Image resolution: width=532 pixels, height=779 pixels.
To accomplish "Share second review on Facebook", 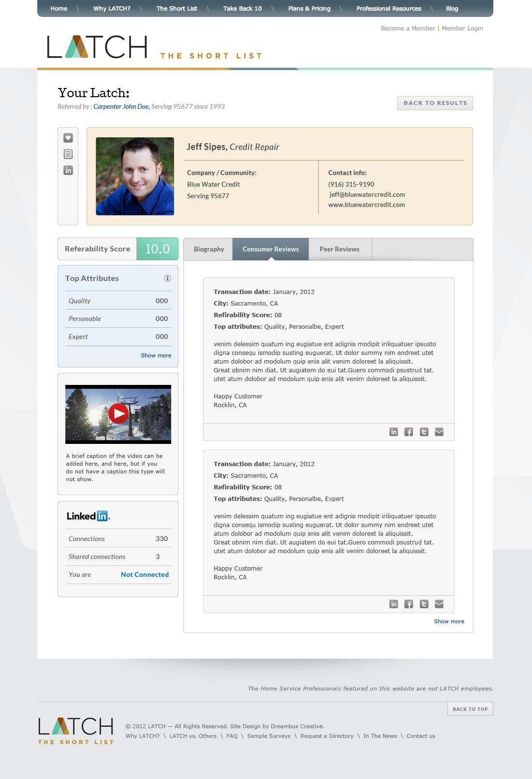I will point(409,604).
